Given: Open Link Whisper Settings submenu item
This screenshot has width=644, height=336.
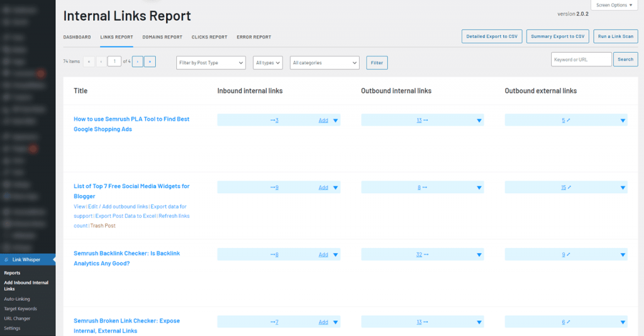Looking at the screenshot, I should 12,328.
